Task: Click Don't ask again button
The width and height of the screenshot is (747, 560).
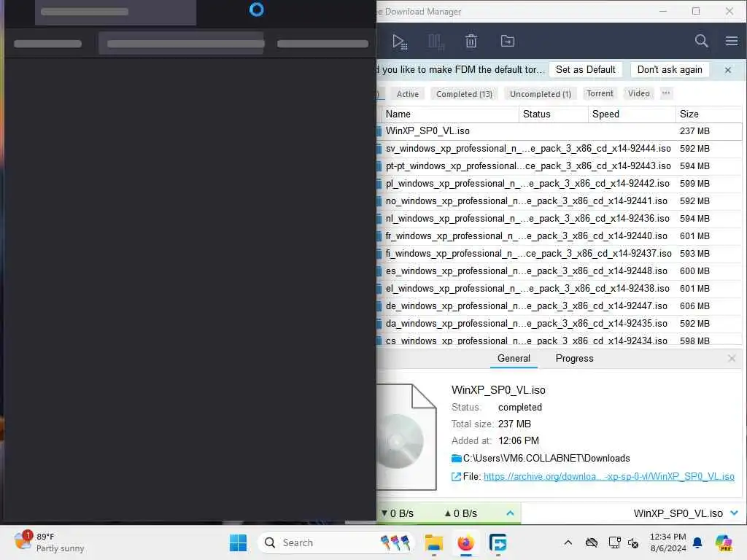Action: [x=670, y=69]
